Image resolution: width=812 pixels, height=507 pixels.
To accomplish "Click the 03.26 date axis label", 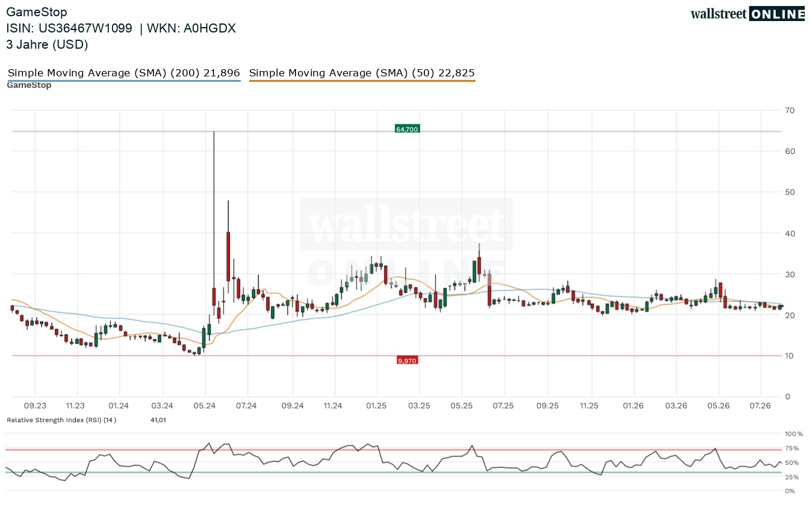I will [676, 406].
